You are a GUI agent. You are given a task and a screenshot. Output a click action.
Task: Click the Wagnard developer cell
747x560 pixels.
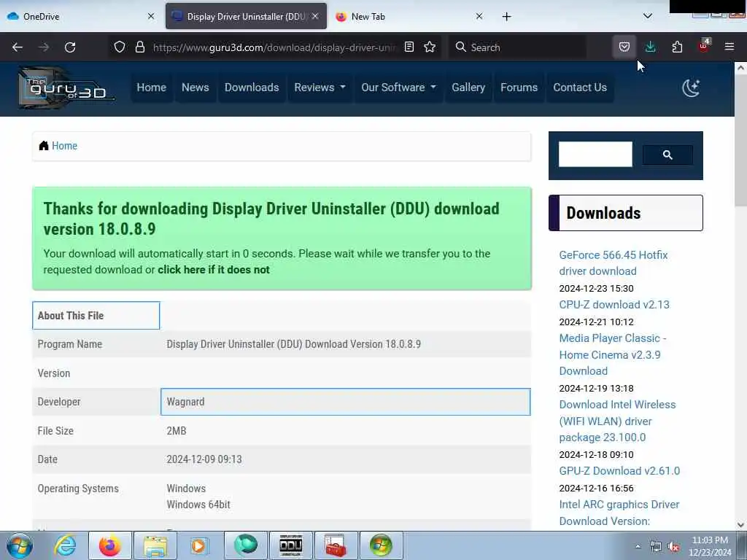coord(345,402)
